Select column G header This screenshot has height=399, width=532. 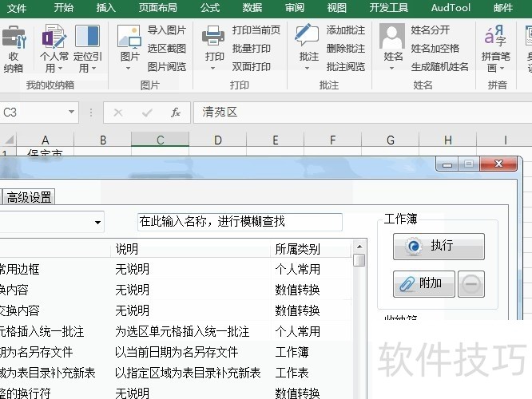(391, 140)
